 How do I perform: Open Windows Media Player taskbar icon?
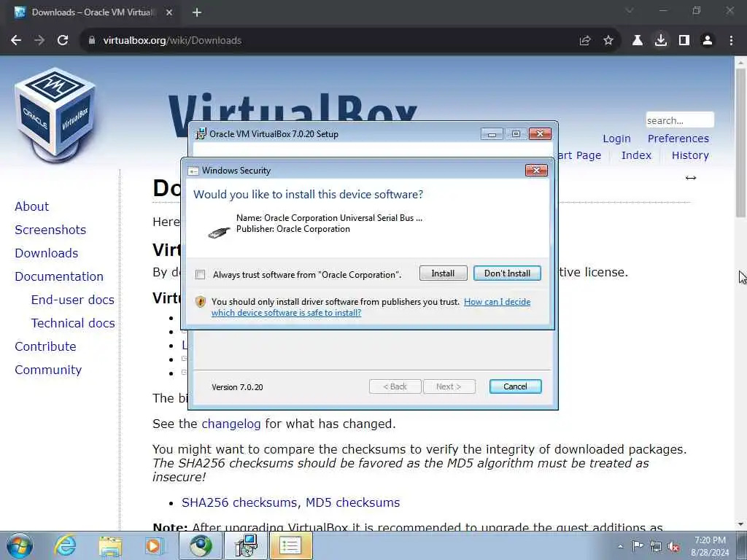click(155, 545)
